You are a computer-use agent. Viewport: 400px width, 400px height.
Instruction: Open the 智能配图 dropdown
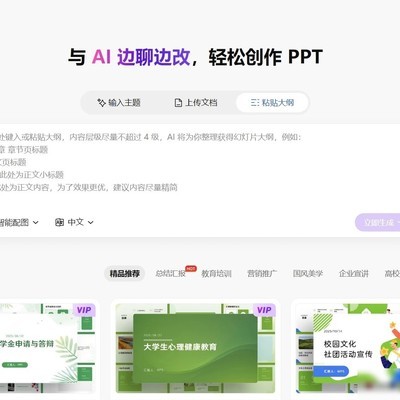19,222
